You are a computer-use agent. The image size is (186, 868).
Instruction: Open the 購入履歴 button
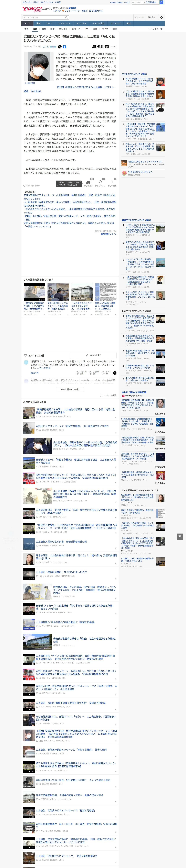[x=152, y=18]
